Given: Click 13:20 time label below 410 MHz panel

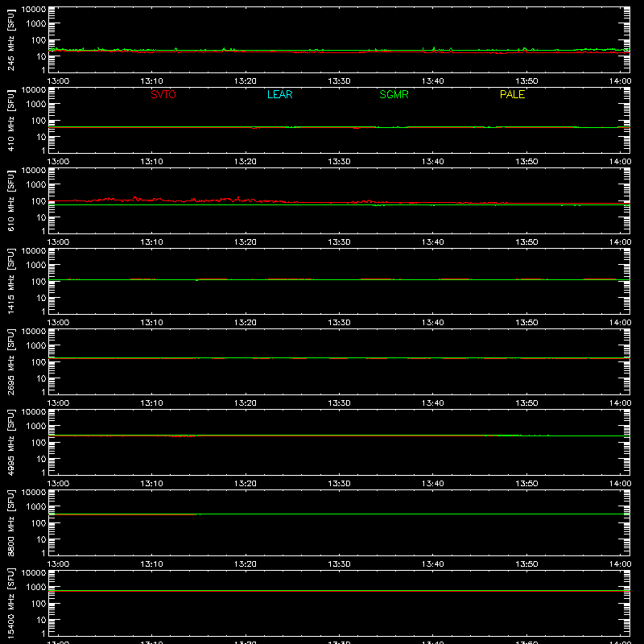Looking at the screenshot, I should point(246,162).
